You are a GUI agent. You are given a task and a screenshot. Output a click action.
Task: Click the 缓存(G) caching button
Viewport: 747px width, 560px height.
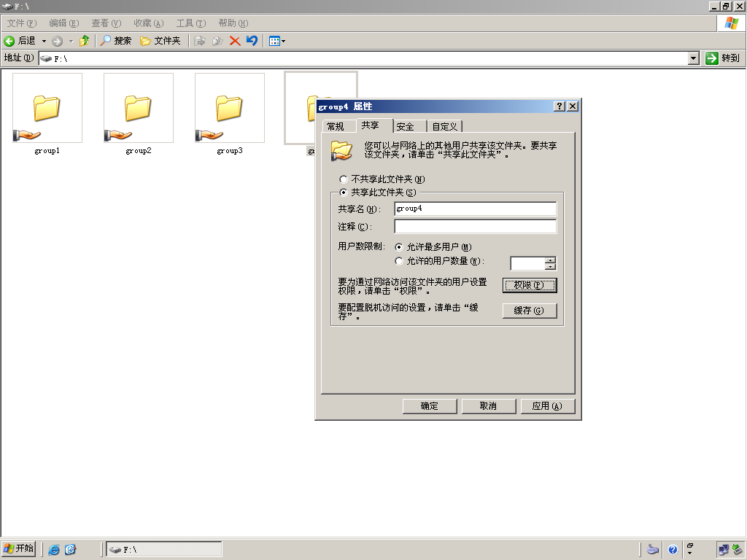[x=530, y=311]
